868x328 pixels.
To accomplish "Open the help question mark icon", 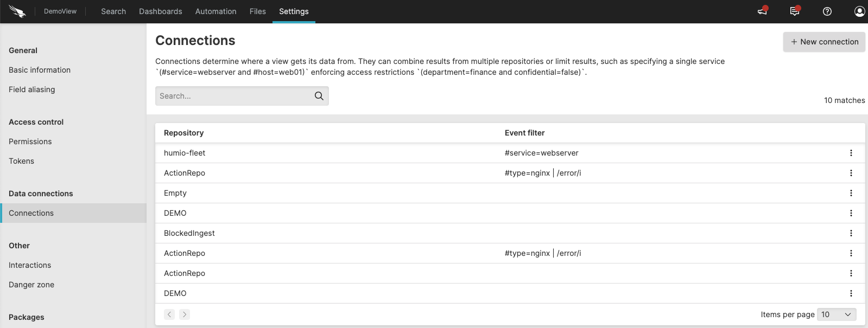I will pyautogui.click(x=827, y=11).
